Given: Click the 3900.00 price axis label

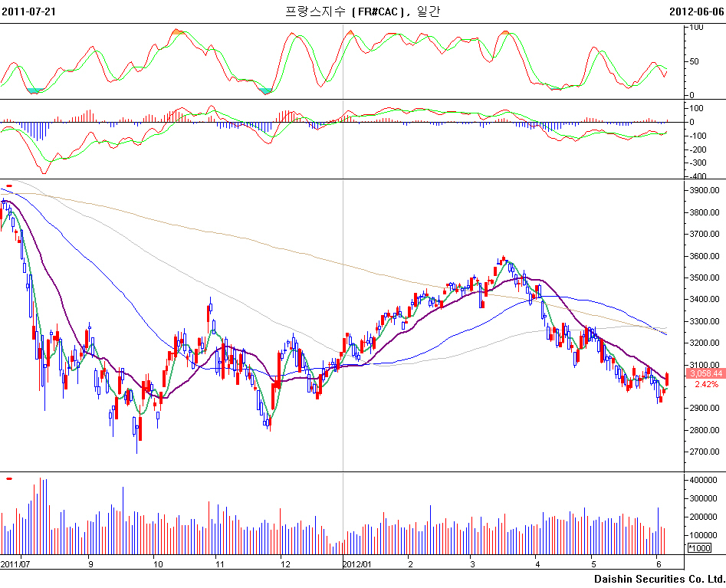Looking at the screenshot, I should click(x=705, y=190).
